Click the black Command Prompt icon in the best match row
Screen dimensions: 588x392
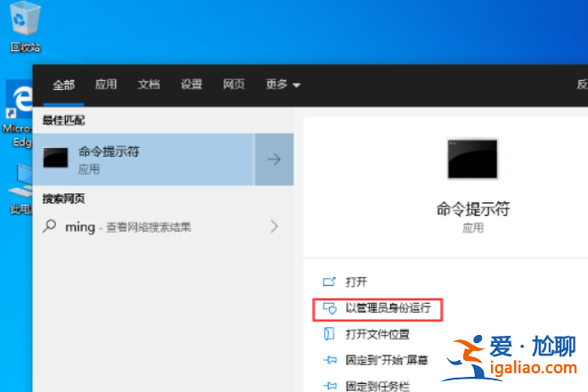pyautogui.click(x=55, y=157)
